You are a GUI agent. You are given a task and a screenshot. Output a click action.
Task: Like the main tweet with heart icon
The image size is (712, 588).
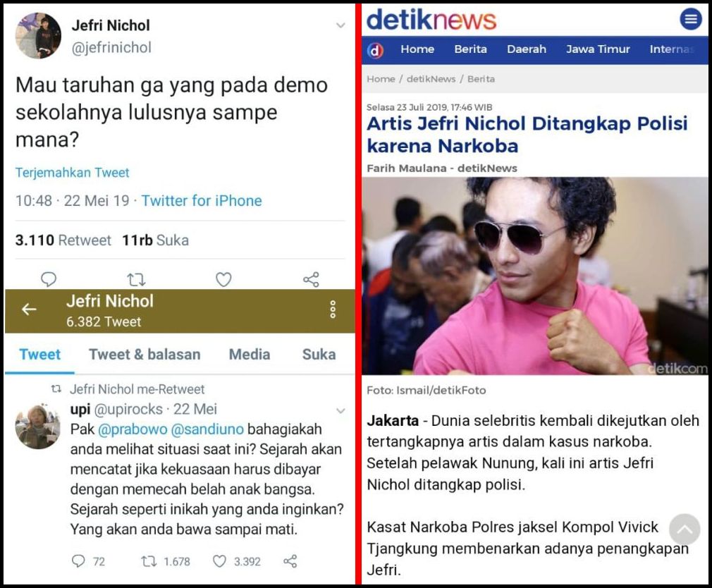tap(223, 278)
